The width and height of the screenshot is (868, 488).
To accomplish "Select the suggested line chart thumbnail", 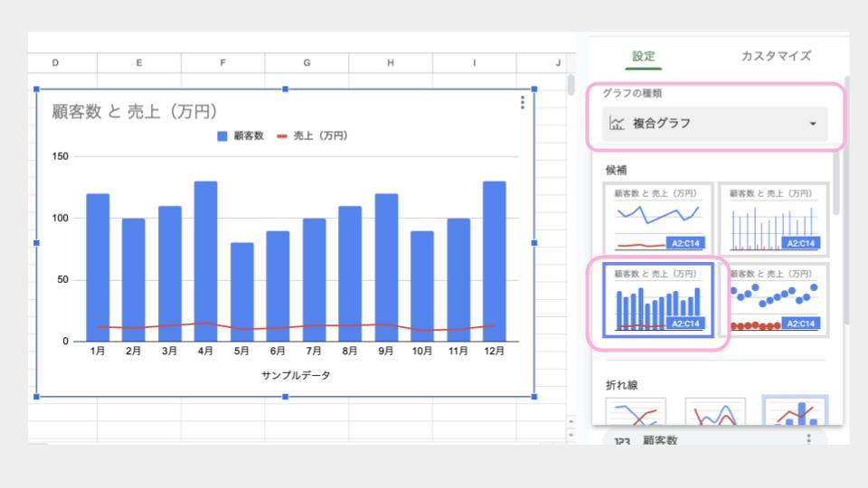I will [x=658, y=218].
